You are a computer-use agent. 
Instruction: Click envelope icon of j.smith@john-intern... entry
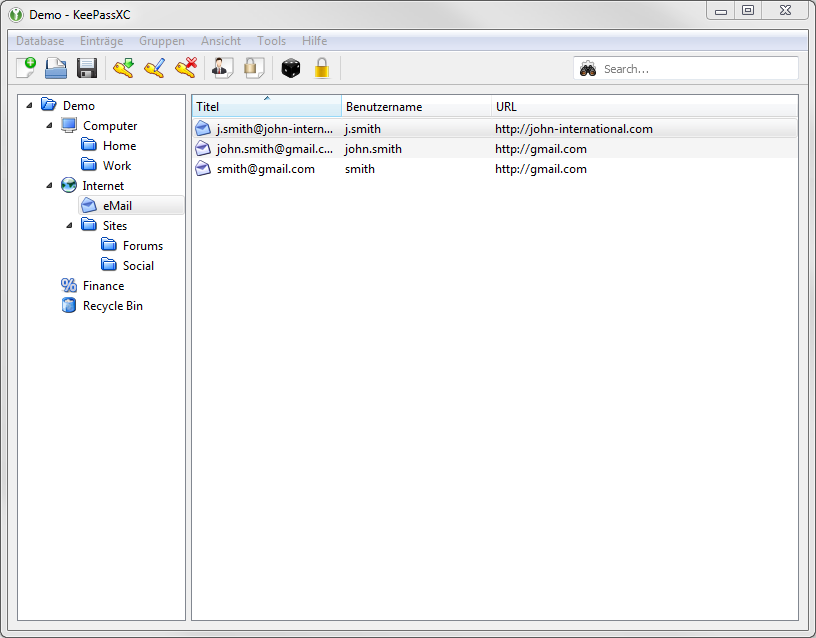[x=203, y=129]
